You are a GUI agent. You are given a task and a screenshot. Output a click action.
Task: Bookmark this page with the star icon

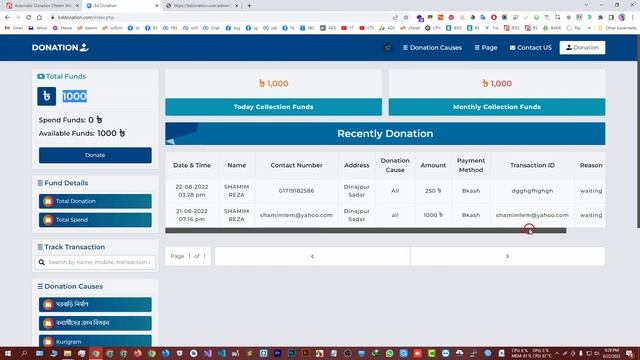pyautogui.click(x=406, y=18)
